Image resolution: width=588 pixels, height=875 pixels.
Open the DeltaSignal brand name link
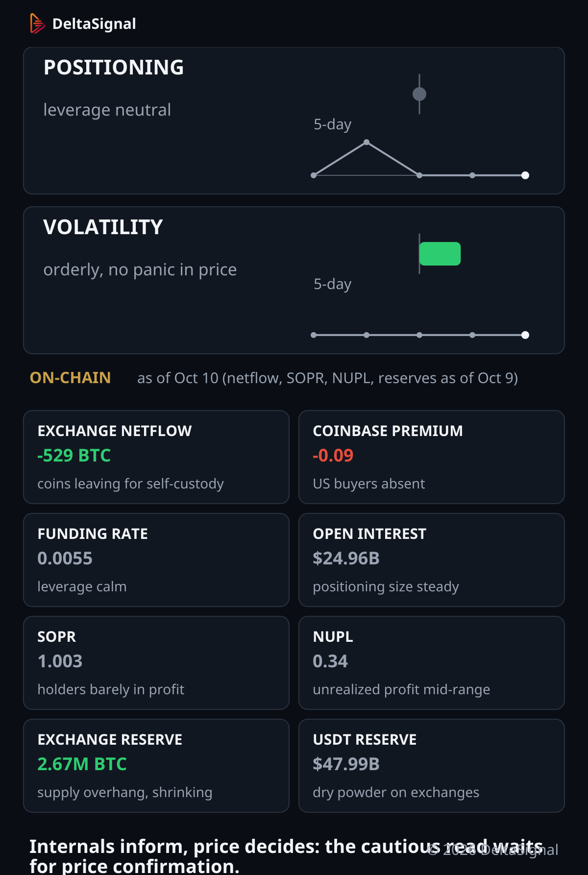[x=94, y=24]
